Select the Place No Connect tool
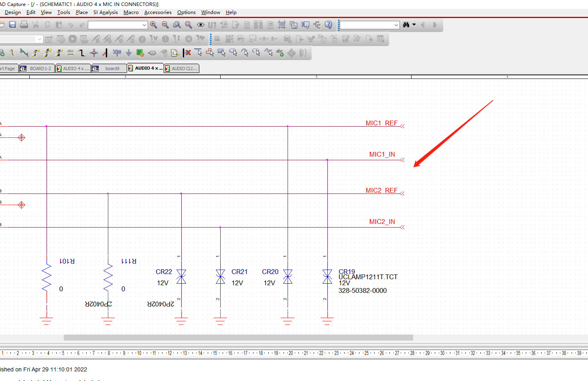The image size is (588, 381). tap(187, 53)
